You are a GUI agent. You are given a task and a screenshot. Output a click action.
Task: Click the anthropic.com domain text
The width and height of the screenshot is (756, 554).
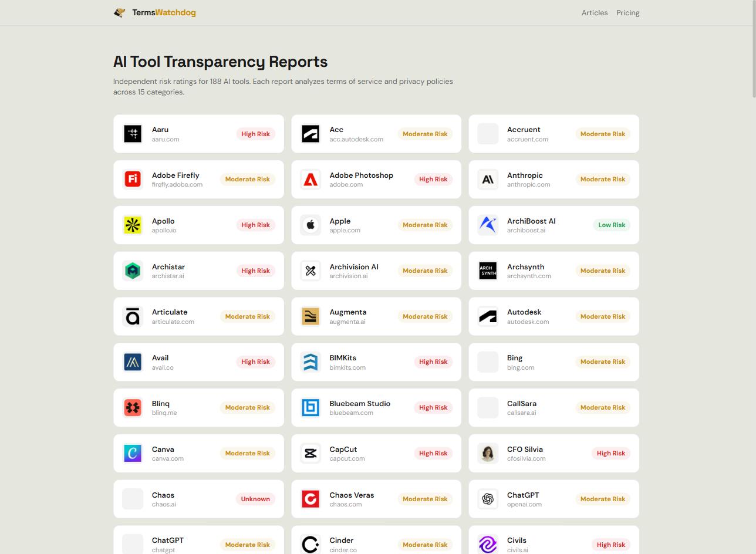tap(529, 184)
